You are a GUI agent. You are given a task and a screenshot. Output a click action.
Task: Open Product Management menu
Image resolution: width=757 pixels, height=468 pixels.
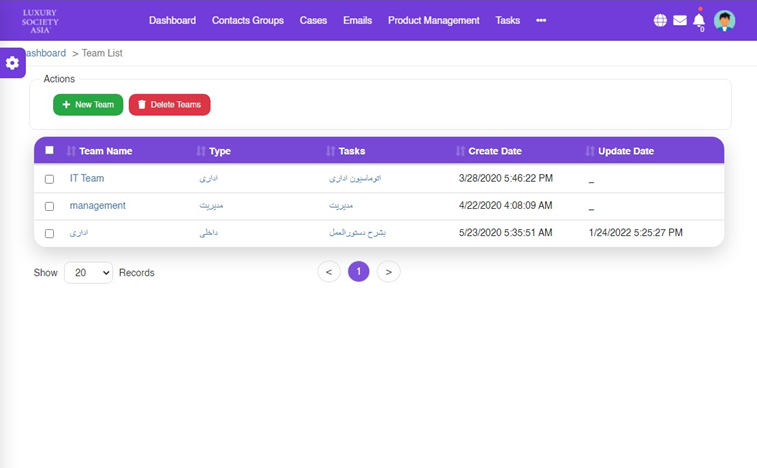[x=433, y=20]
